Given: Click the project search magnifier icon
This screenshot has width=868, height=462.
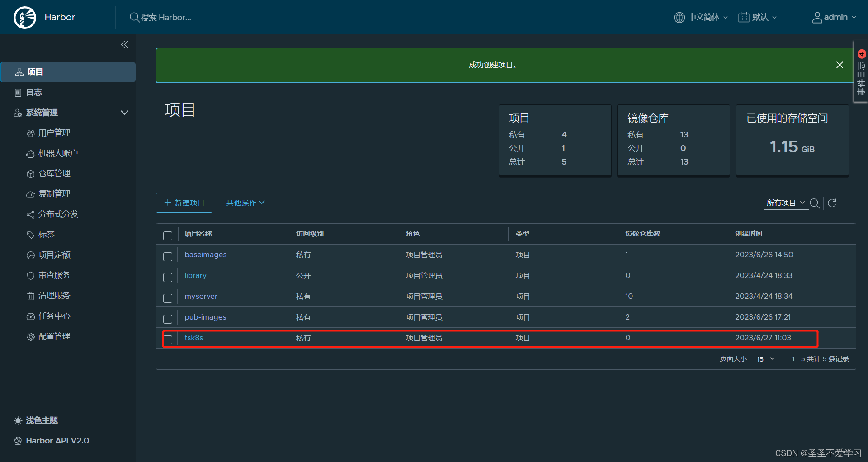Looking at the screenshot, I should [815, 203].
